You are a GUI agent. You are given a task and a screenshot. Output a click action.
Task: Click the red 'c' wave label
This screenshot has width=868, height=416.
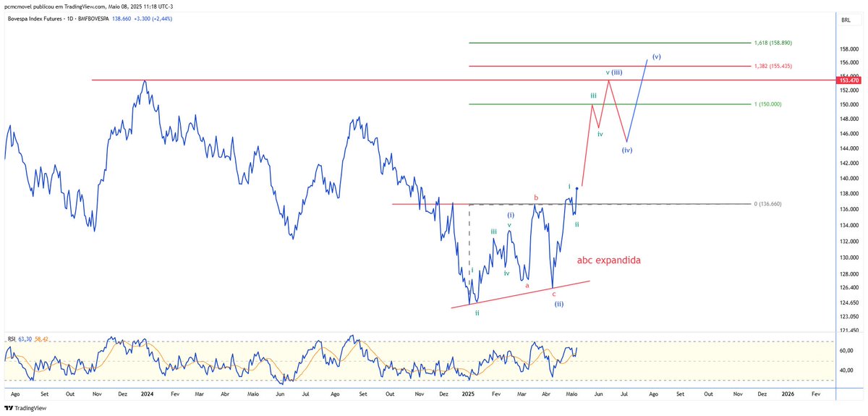(x=554, y=293)
